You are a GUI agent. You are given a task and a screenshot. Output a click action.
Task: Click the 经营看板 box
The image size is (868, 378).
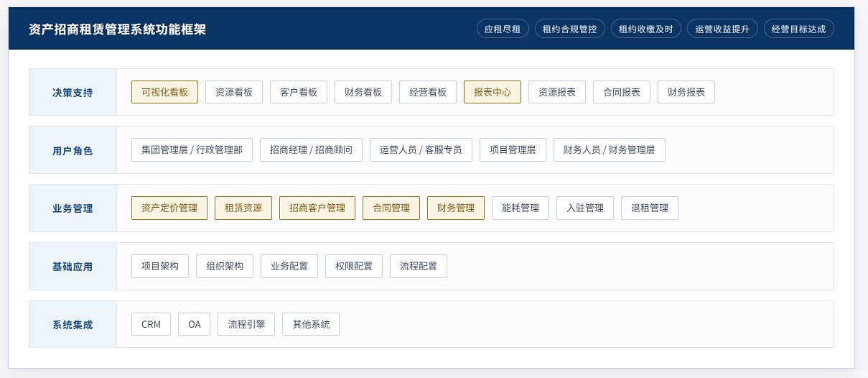tap(428, 92)
